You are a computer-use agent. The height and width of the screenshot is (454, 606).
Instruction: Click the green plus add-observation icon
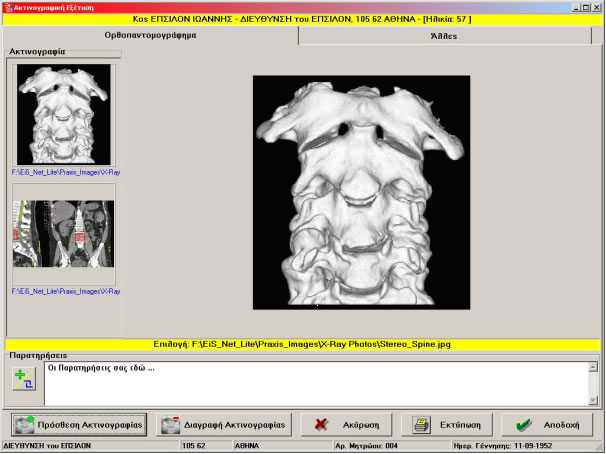point(23,379)
